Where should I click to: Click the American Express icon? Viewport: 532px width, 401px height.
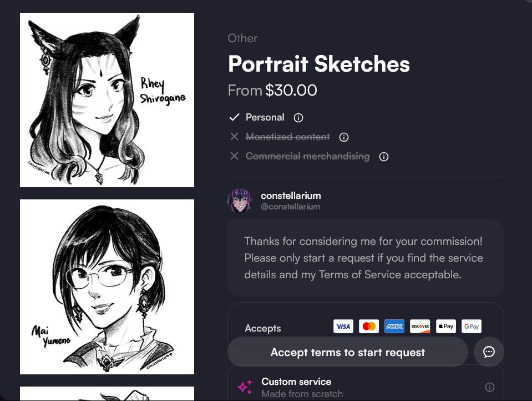(x=394, y=327)
